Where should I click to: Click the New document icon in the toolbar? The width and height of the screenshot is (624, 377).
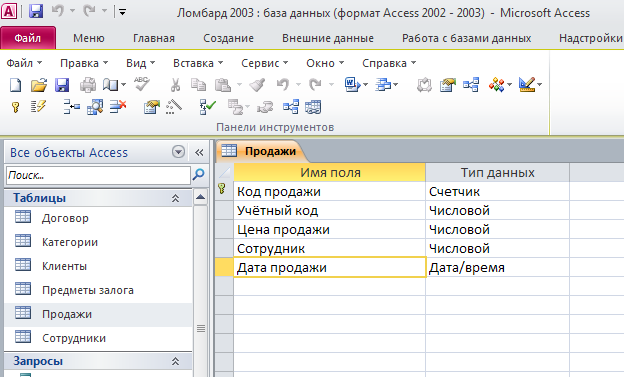pyautogui.click(x=15, y=85)
